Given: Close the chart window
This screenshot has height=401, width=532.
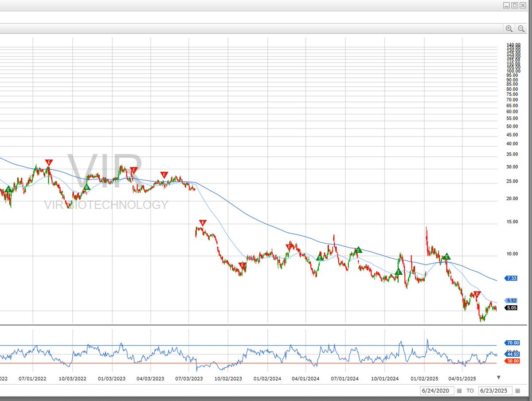Looking at the screenshot, I should [523, 5].
